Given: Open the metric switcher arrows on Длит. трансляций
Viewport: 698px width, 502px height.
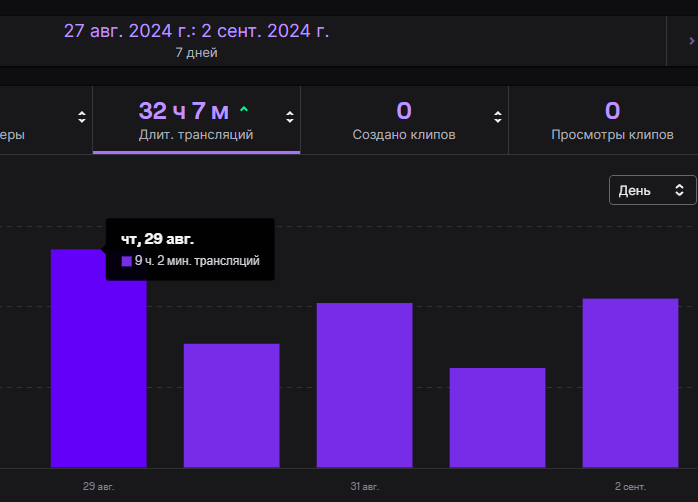Looking at the screenshot, I should click(290, 117).
